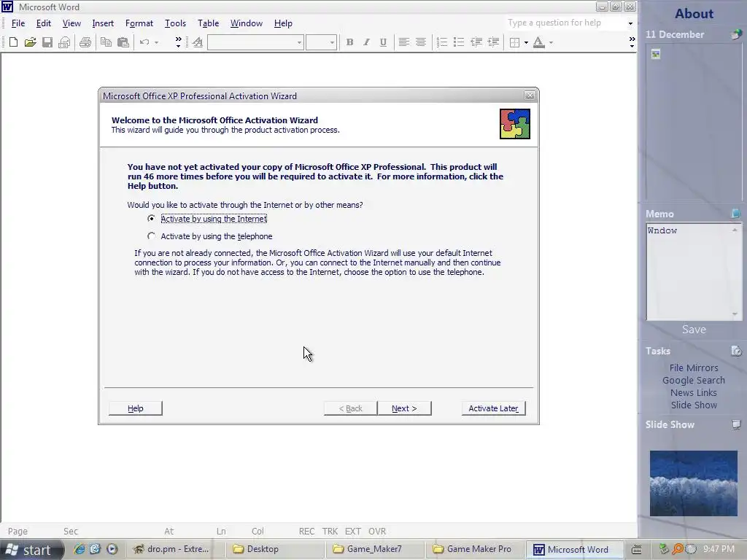Screen dimensions: 747x560
Task: Click the Slide Show photo thumbnail
Action: (x=693, y=483)
